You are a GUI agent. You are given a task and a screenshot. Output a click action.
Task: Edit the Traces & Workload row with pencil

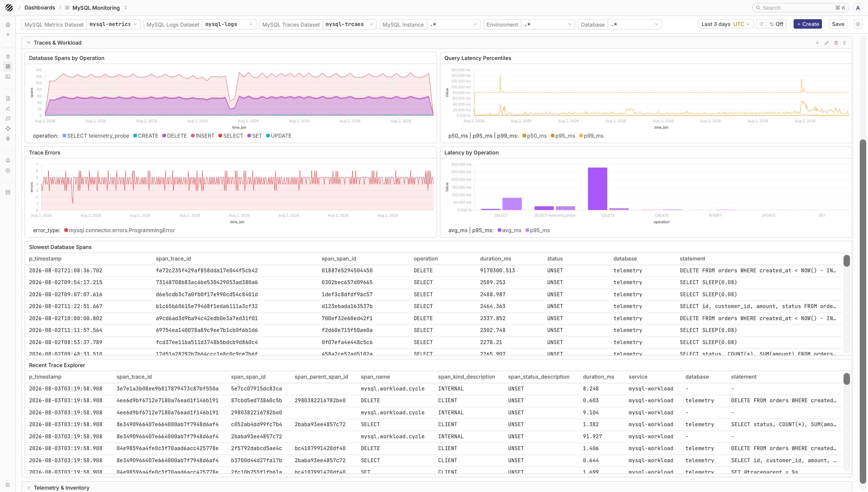coord(826,43)
